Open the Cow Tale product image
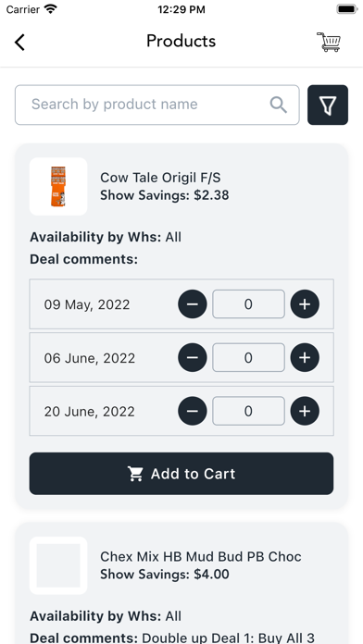This screenshot has height=644, width=363. coord(58,187)
